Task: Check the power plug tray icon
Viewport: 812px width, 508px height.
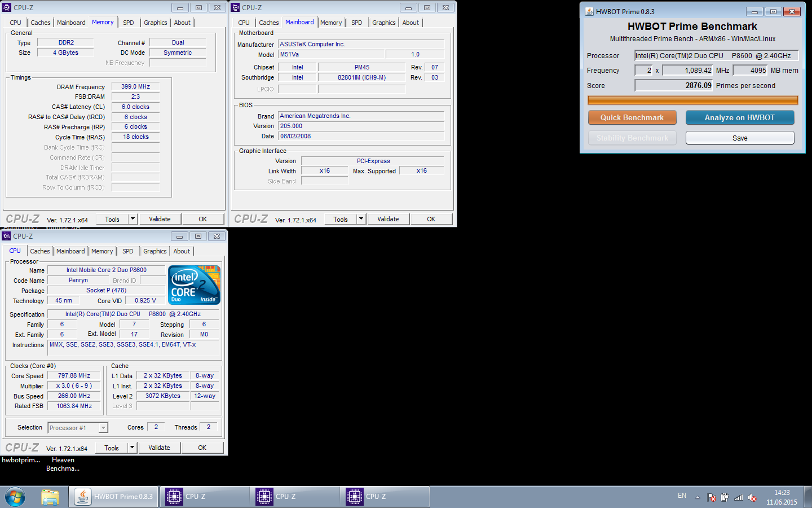Action: click(x=725, y=497)
